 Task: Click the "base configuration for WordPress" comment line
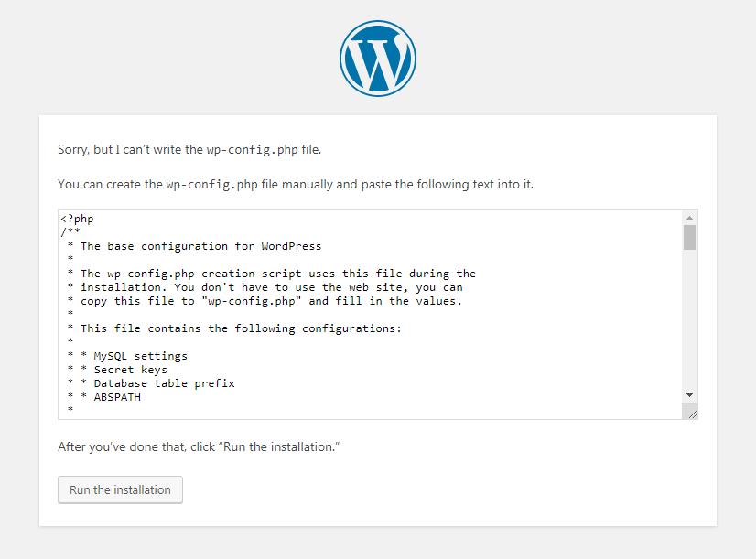(200, 246)
